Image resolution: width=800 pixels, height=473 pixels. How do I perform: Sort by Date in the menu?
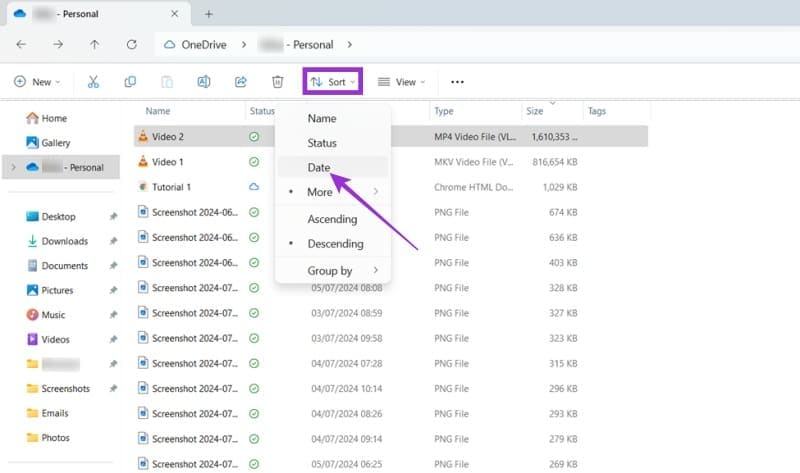click(x=333, y=167)
